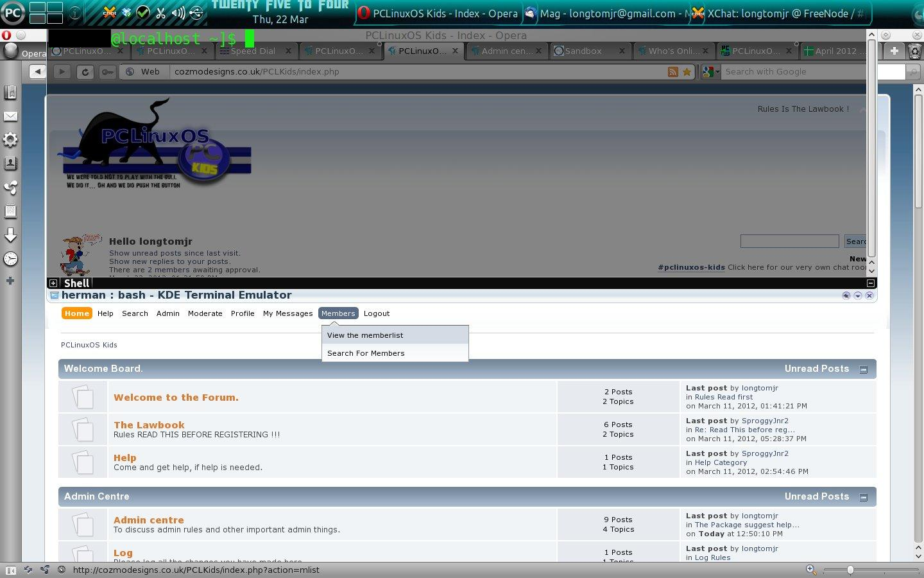
Task: Open Opera history clock panel icon
Action: click(10, 259)
